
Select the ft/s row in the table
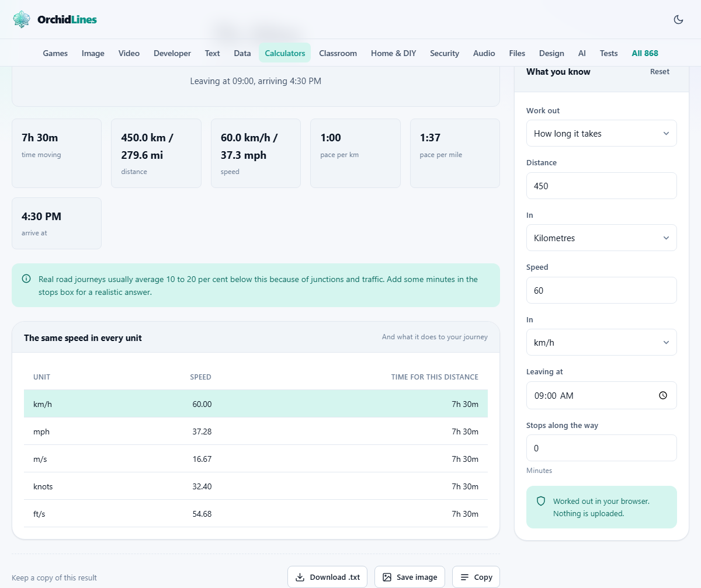(x=256, y=514)
